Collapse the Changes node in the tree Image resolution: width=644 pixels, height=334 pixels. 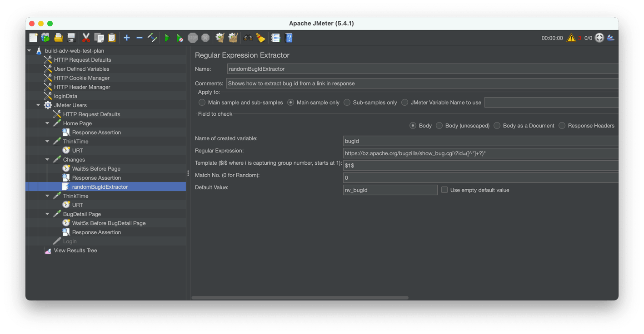[47, 159]
